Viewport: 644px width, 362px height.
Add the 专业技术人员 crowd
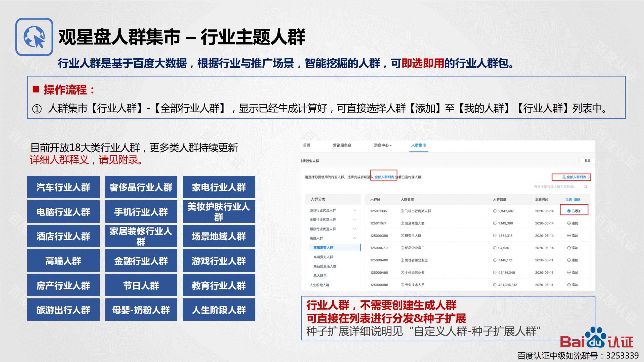tap(573, 285)
